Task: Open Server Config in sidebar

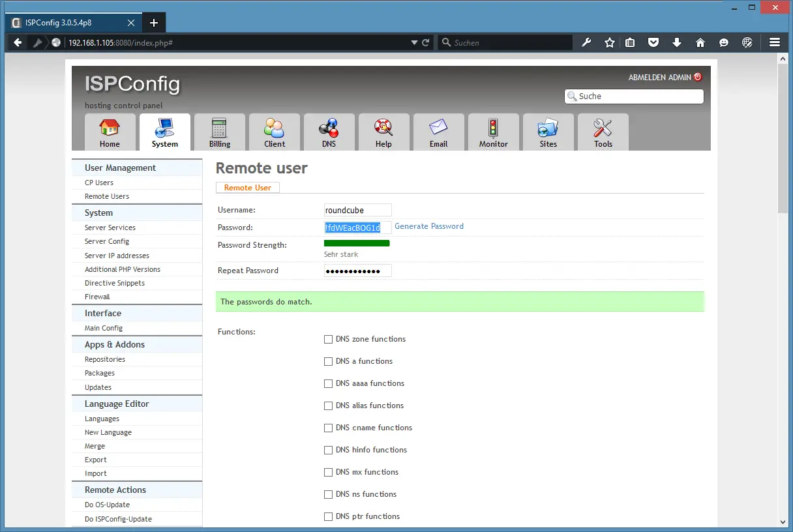Action: (107, 241)
